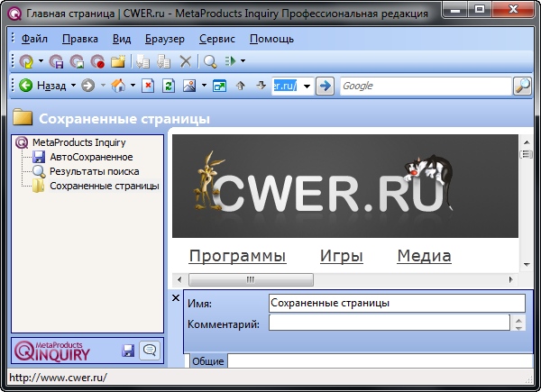Click the Stop loading icon
Screen dimensions: 541x392
[149, 87]
